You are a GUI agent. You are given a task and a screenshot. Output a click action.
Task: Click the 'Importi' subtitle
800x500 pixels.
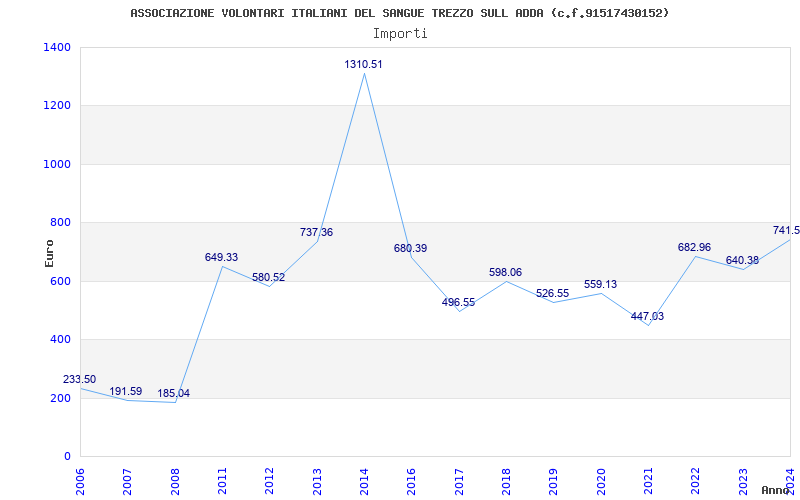point(400,34)
